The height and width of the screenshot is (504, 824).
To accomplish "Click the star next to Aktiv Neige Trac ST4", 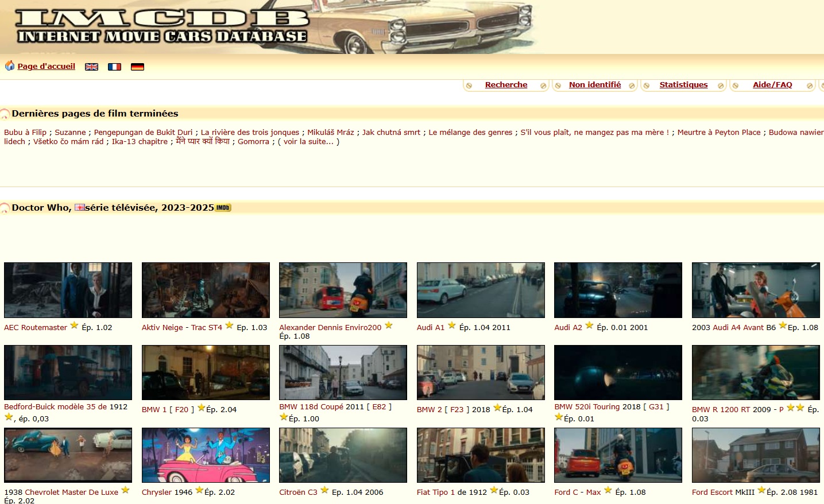I will pos(229,325).
